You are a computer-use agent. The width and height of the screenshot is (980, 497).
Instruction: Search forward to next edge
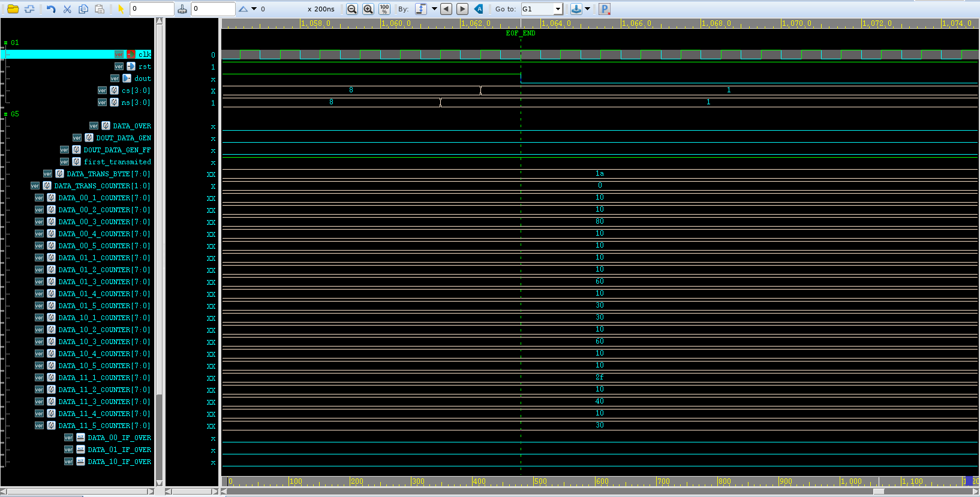click(x=462, y=9)
